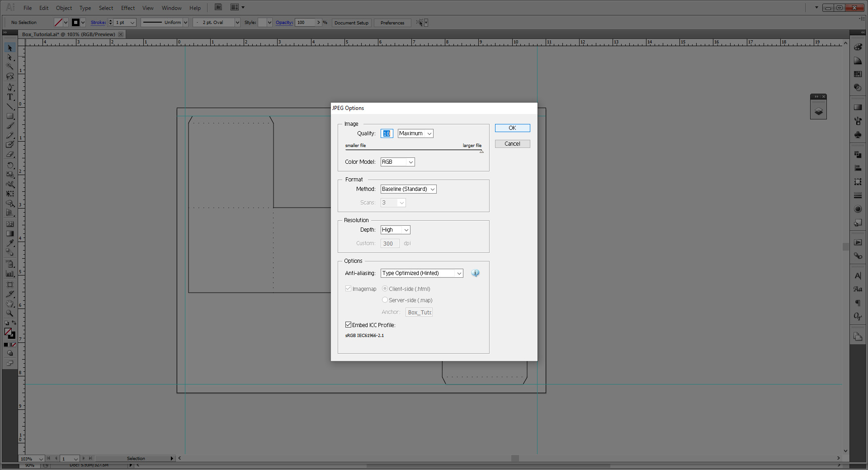Select the Hand tool
The image size is (868, 470).
[10, 304]
